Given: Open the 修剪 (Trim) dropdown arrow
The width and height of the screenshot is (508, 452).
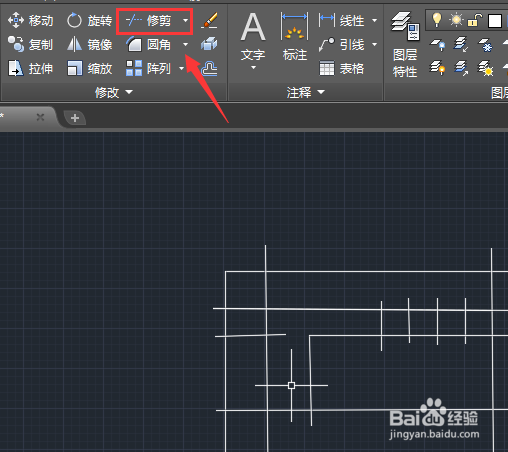Looking at the screenshot, I should pos(185,21).
